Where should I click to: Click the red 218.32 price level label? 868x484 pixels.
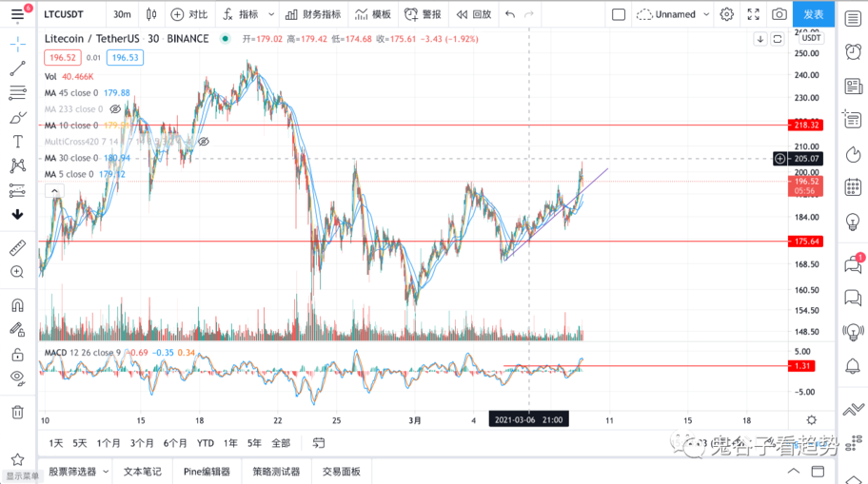coord(806,125)
